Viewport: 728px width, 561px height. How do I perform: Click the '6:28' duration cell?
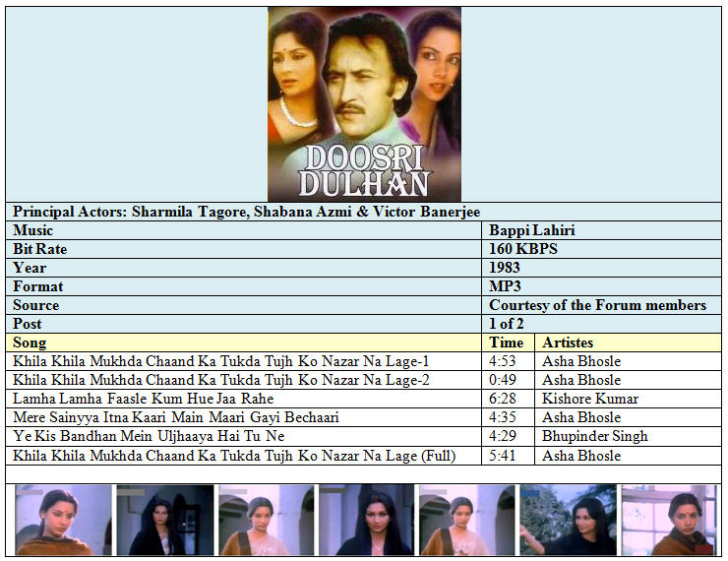click(509, 399)
